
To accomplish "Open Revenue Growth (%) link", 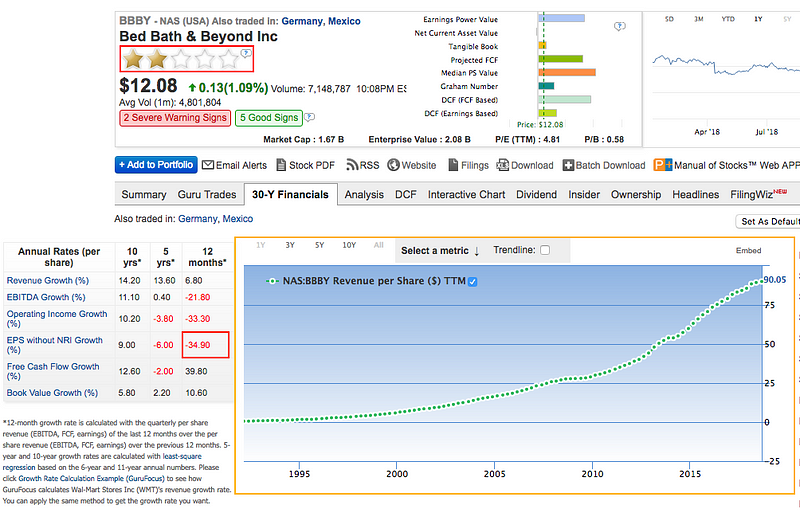I will pos(47,280).
